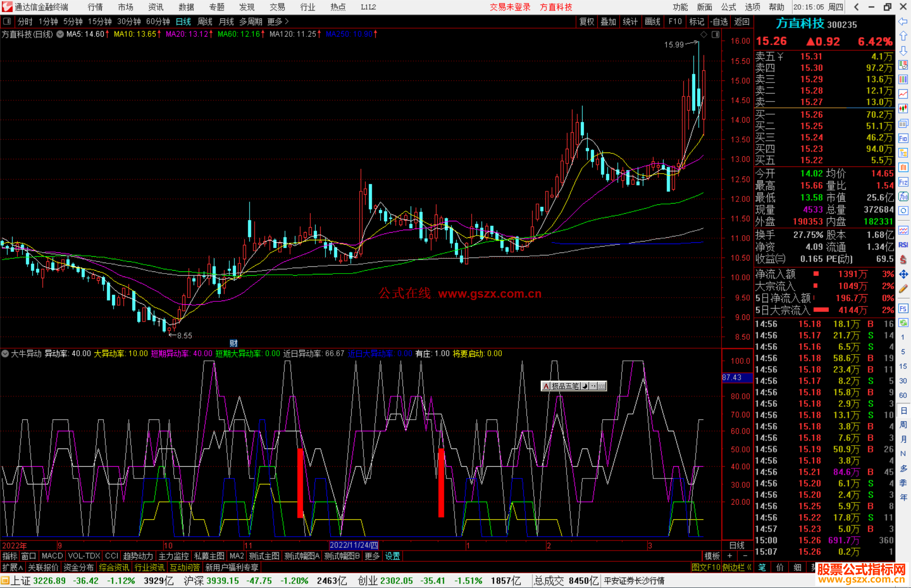
Task: Toggle the side panel square icon before 分时
Action: tap(7, 21)
